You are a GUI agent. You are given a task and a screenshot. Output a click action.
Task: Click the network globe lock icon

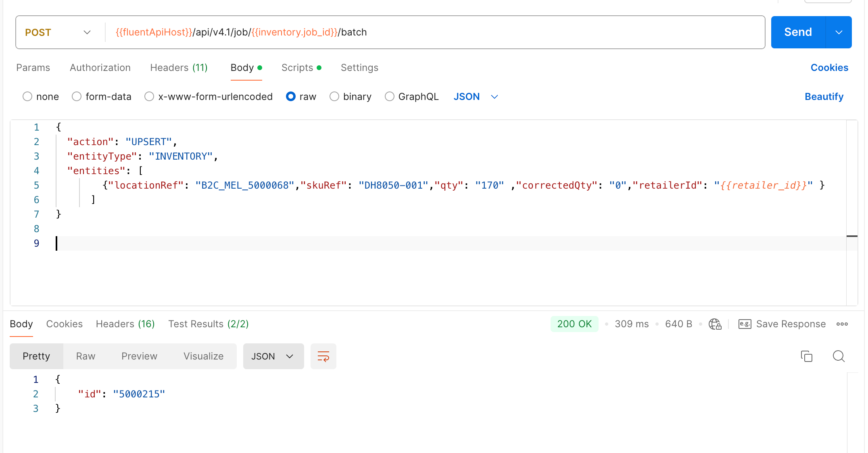pos(715,324)
